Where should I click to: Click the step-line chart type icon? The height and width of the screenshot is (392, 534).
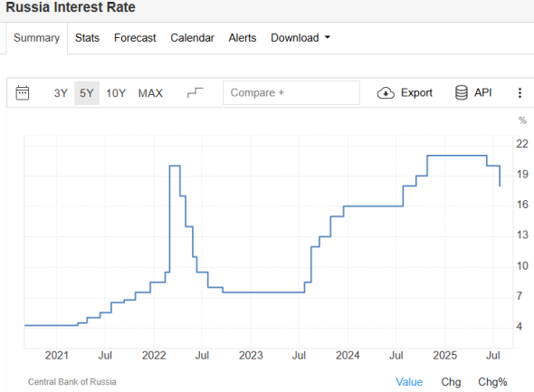click(x=195, y=92)
